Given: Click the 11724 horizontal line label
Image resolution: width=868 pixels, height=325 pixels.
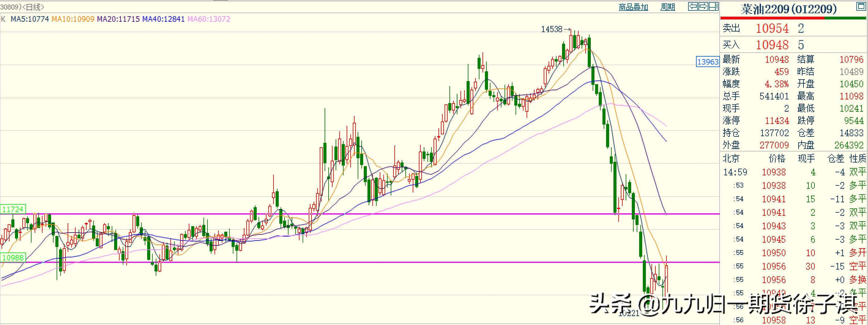Looking at the screenshot, I should click(13, 209).
